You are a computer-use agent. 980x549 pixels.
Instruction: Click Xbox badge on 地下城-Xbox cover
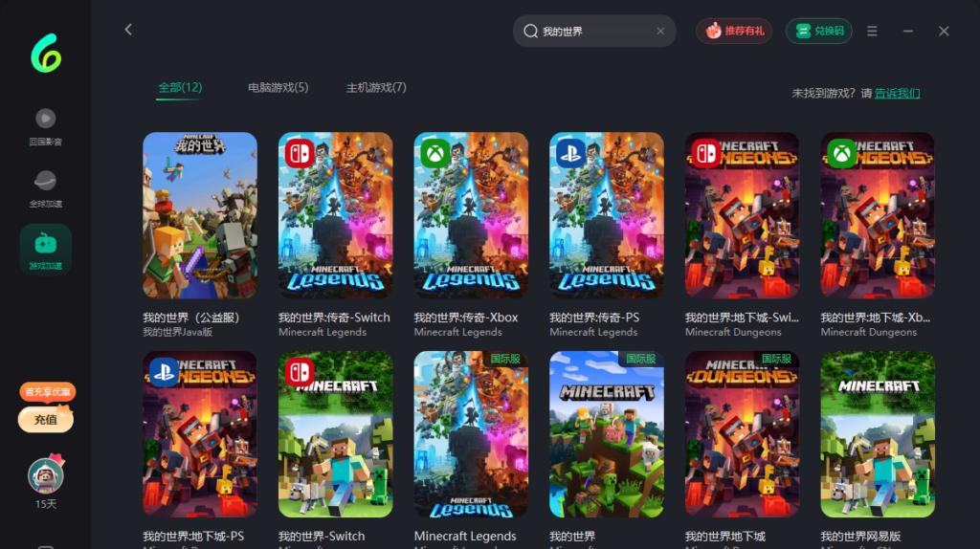tap(842, 153)
